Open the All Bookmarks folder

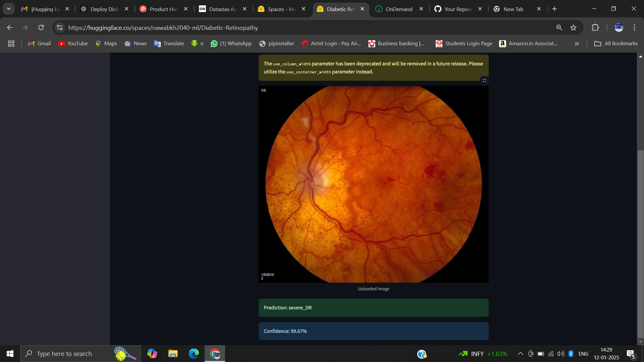coord(616,44)
